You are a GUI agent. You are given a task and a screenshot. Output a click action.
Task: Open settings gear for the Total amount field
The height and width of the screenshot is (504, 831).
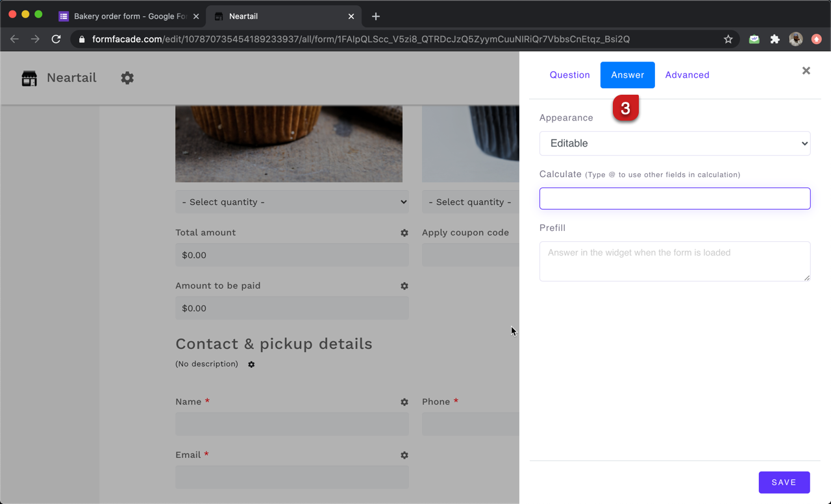point(404,233)
